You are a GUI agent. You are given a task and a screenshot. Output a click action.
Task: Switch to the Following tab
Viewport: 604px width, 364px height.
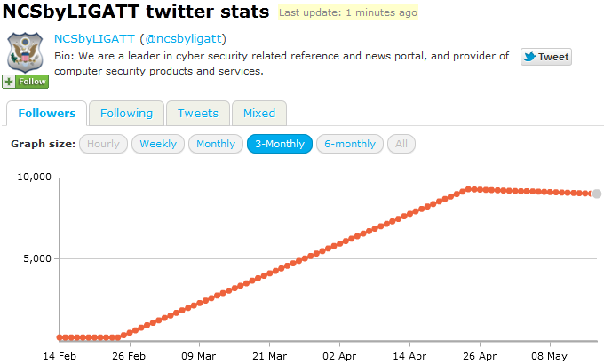(x=126, y=113)
